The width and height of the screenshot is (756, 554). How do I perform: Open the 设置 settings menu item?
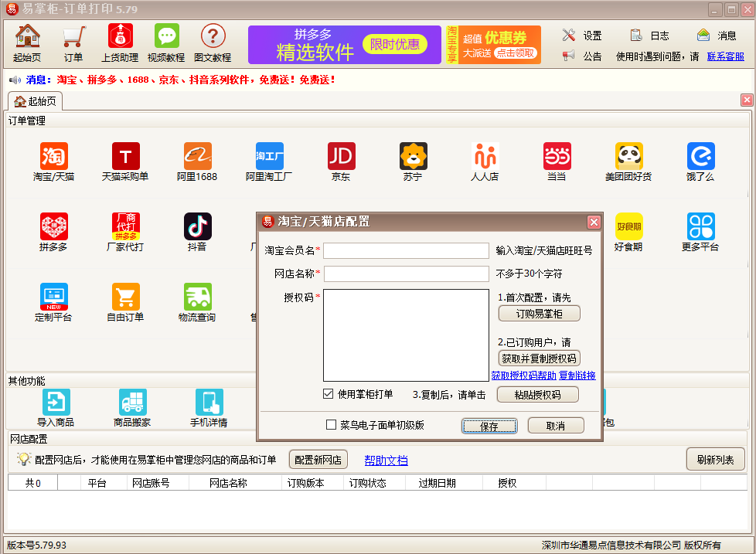(583, 36)
